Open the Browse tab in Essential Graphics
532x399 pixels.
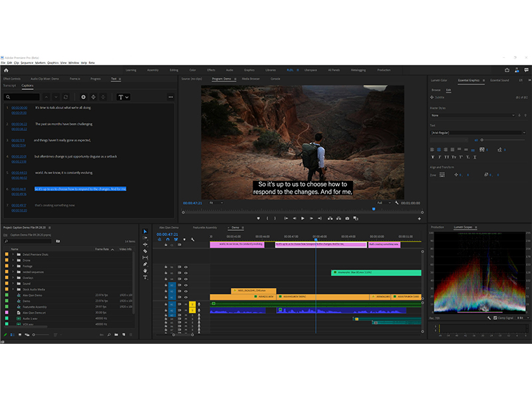(x=436, y=90)
